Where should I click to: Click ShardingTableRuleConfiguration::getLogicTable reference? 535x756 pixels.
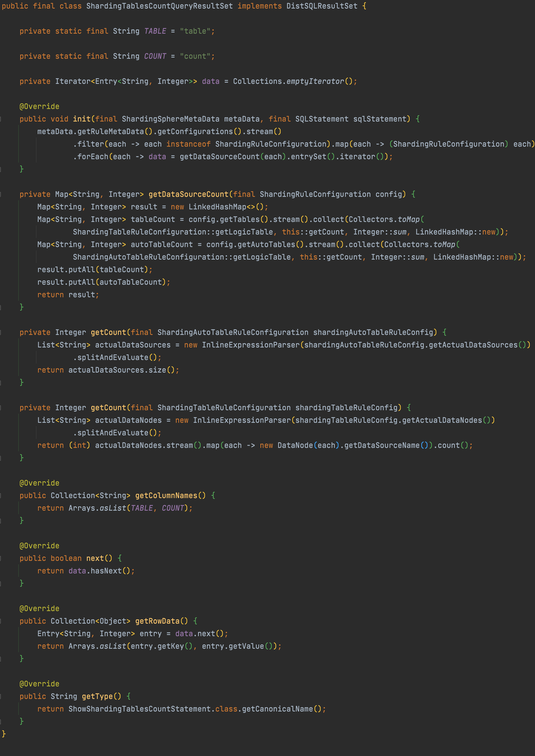(x=173, y=232)
